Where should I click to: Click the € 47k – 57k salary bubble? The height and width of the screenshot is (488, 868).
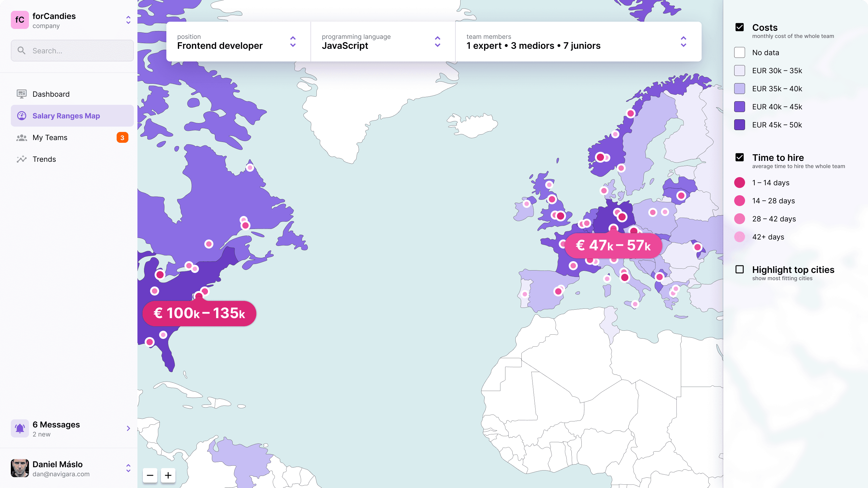coord(613,246)
